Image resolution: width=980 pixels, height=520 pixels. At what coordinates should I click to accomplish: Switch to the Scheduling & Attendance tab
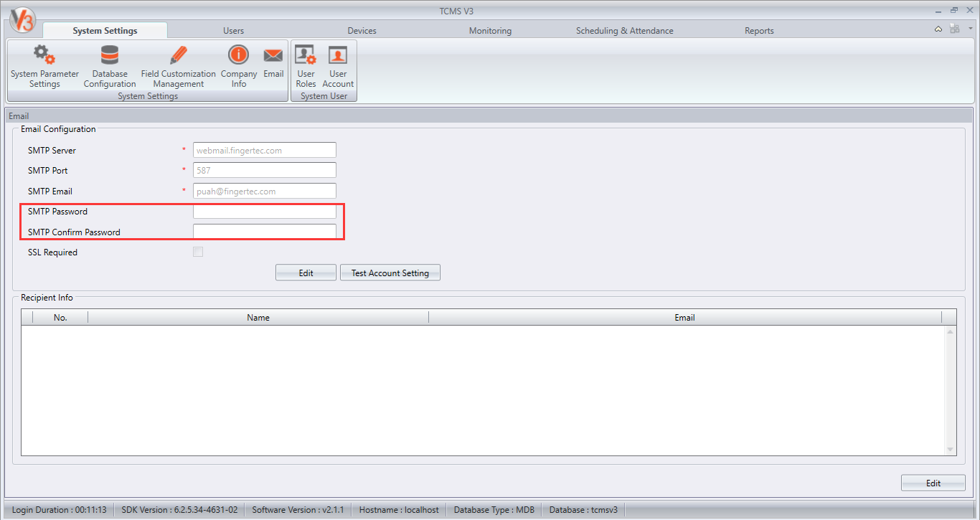click(624, 31)
